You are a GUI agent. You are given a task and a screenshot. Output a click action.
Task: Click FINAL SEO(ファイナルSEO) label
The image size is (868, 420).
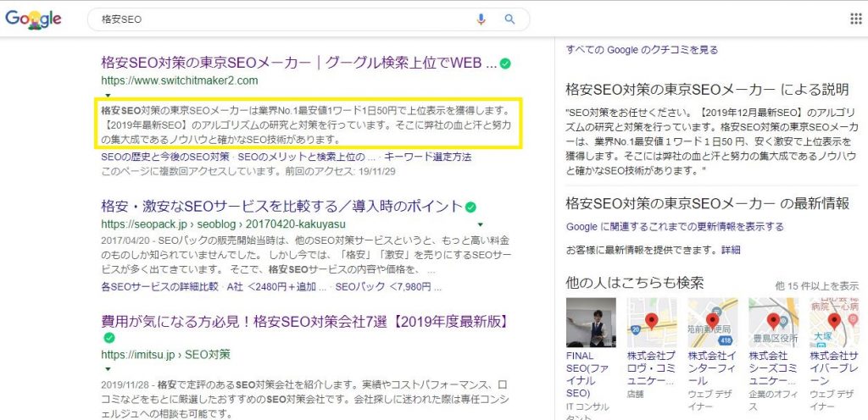(587, 374)
